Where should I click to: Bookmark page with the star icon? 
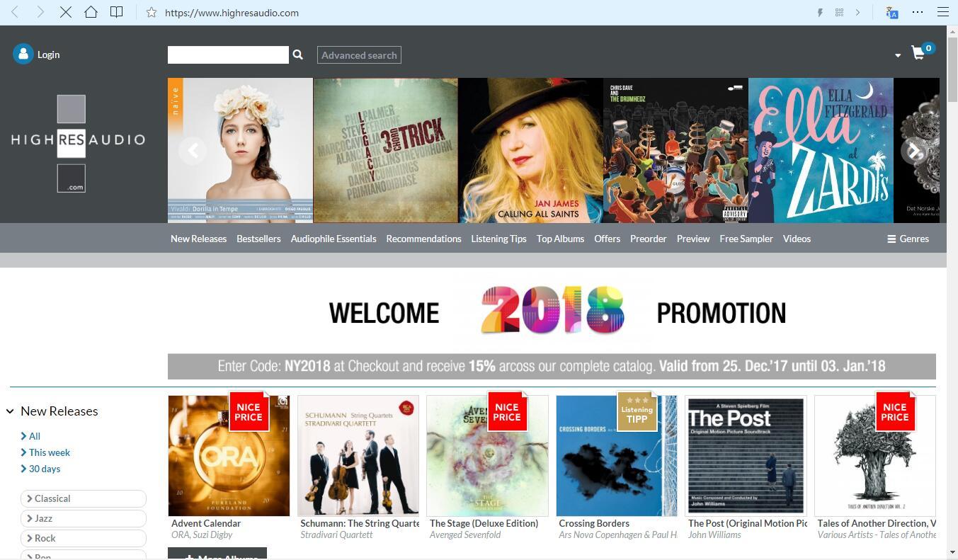click(x=151, y=12)
